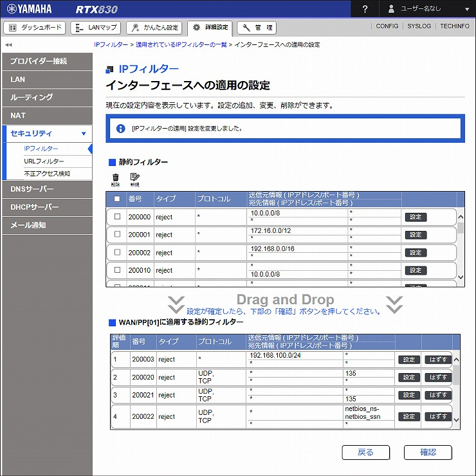
Task: Open the DHCPサーバー sidebar menu
Action: (x=47, y=207)
